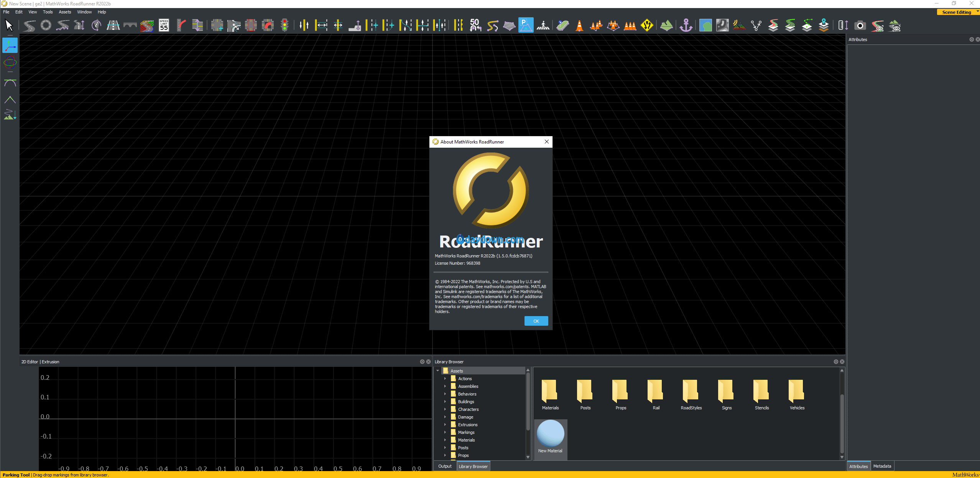Select the branching nodes graph tool
Screen dimensions: 980x478
coord(756,26)
